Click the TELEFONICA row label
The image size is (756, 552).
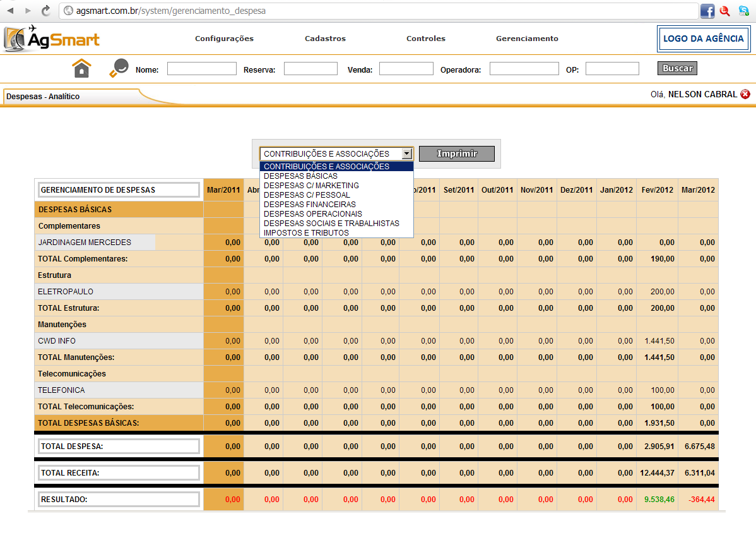pos(61,390)
